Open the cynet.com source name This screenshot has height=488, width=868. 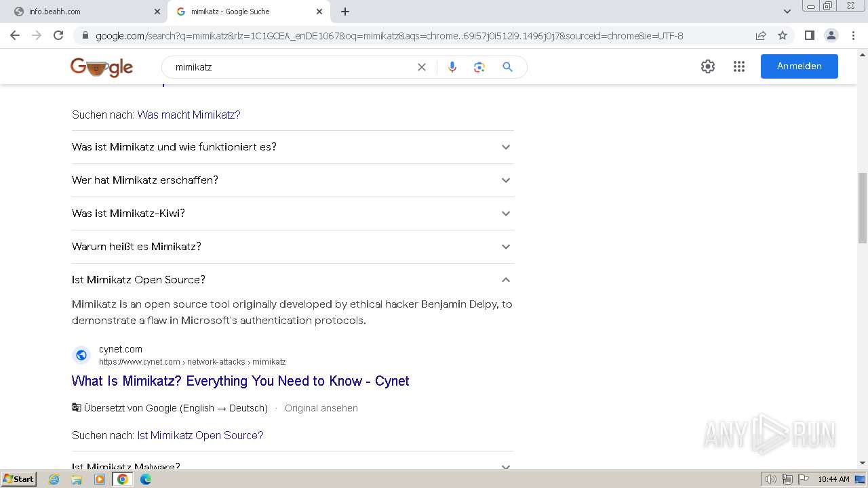point(121,349)
